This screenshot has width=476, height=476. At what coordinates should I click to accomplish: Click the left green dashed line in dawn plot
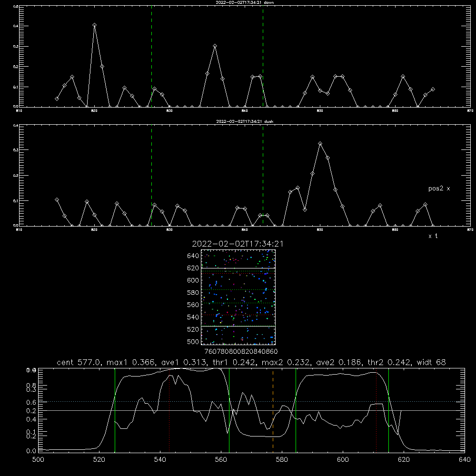point(151,56)
